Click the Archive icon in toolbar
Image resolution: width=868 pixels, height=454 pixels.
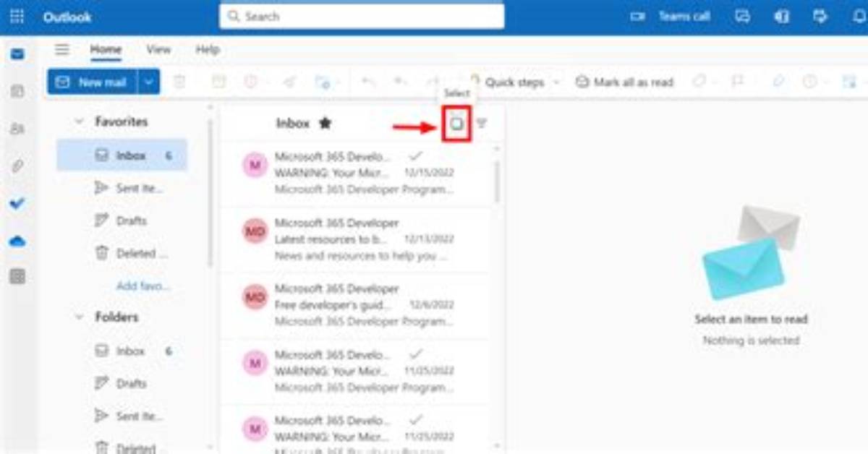[x=218, y=82]
